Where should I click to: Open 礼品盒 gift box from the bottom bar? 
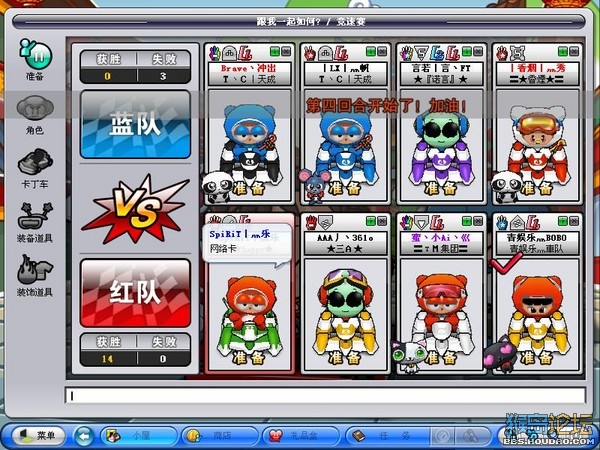coord(300,435)
